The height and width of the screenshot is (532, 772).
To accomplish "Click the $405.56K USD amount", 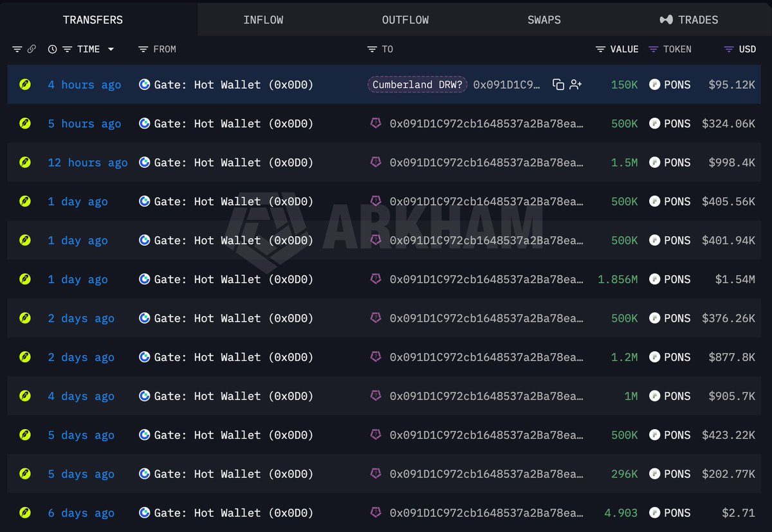I will click(729, 201).
